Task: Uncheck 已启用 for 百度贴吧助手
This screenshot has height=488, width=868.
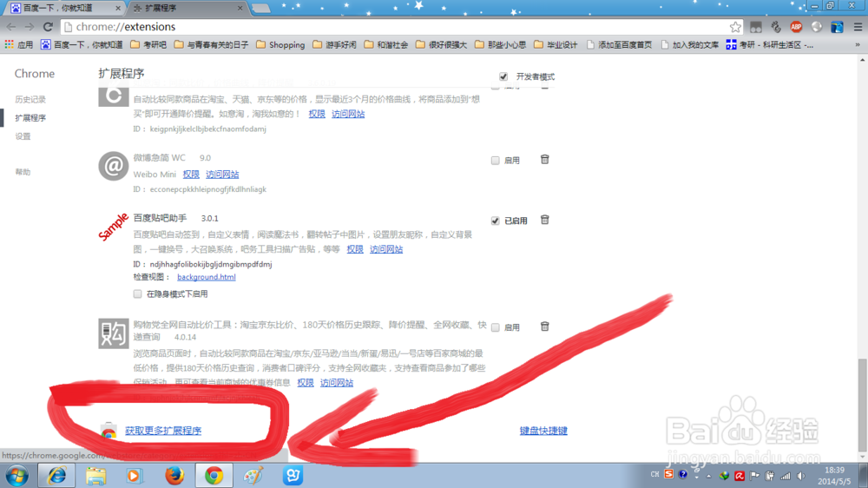Action: click(x=496, y=221)
